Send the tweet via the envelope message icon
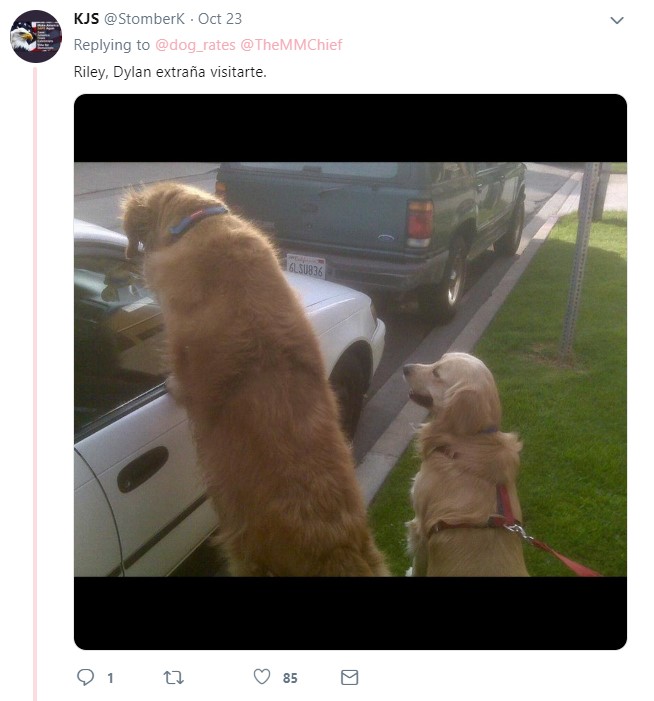 [350, 677]
